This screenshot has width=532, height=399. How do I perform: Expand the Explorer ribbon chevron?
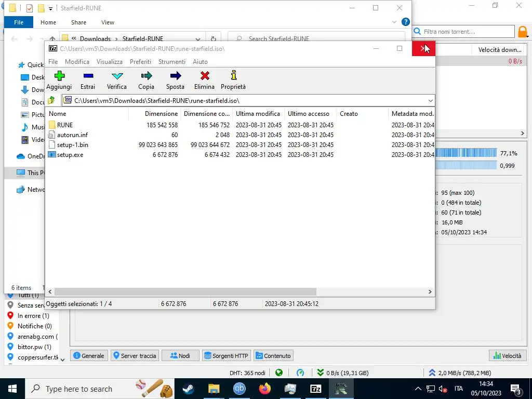tap(394, 22)
